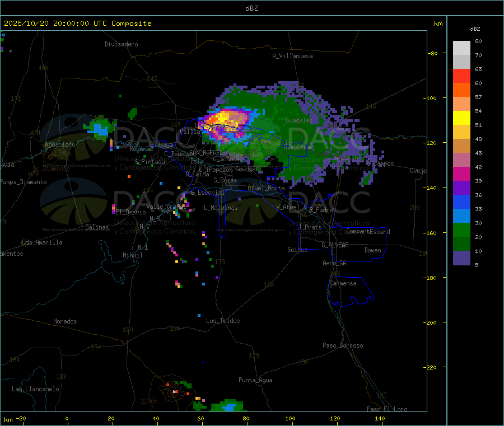Click the S_Rosas location label

click(x=225, y=180)
